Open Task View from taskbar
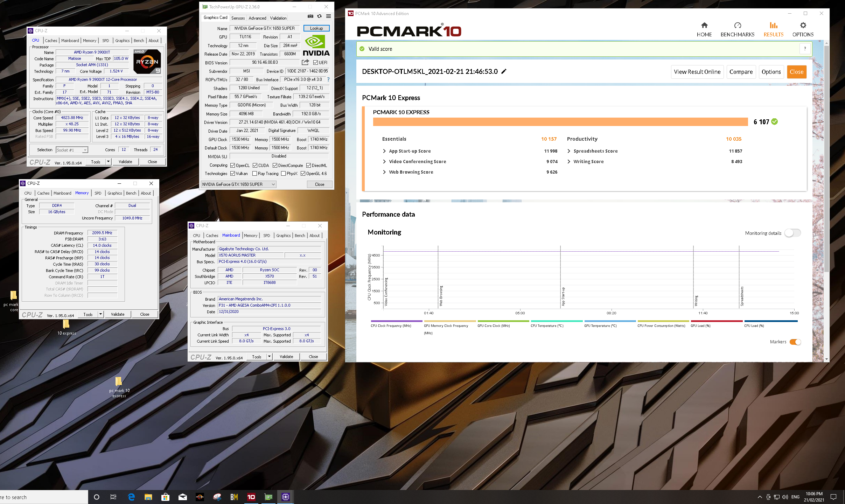The image size is (845, 504). pos(113,497)
